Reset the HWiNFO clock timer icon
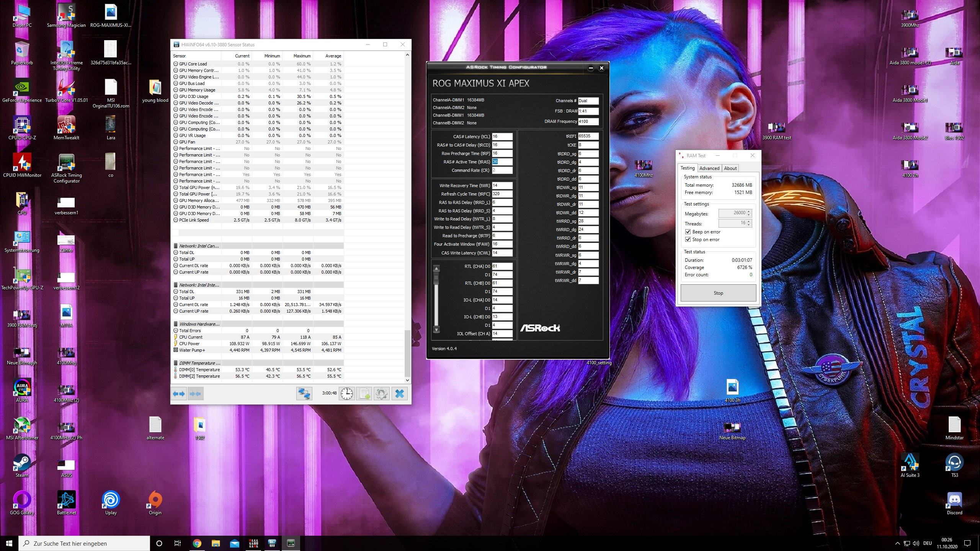This screenshot has height=551, width=980. [347, 394]
